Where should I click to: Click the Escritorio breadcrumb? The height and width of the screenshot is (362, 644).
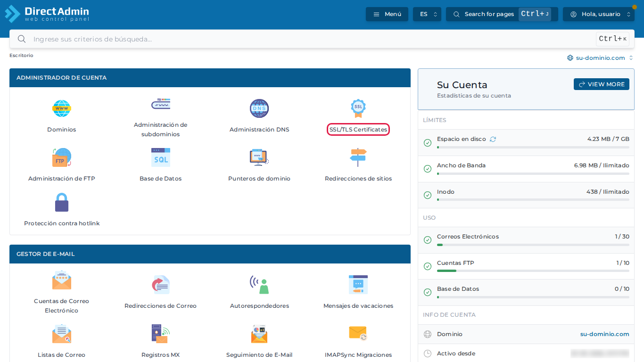tap(21, 56)
